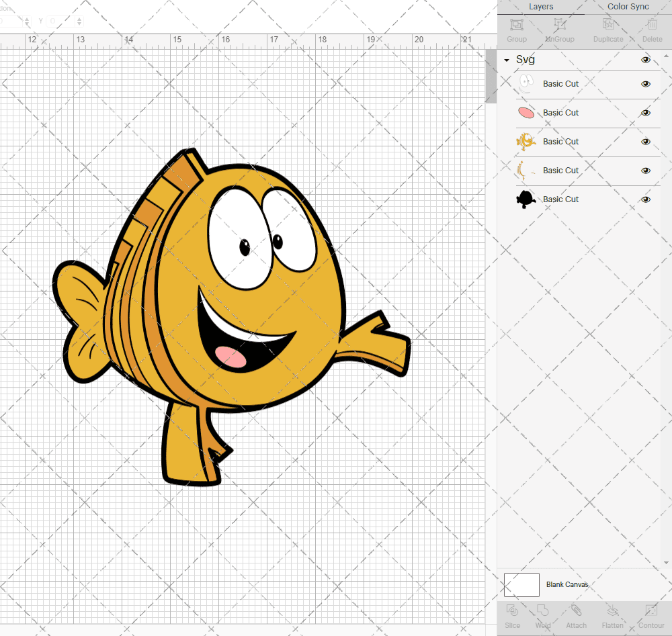
Task: Click the X position stepper arrows
Action: click(27, 21)
